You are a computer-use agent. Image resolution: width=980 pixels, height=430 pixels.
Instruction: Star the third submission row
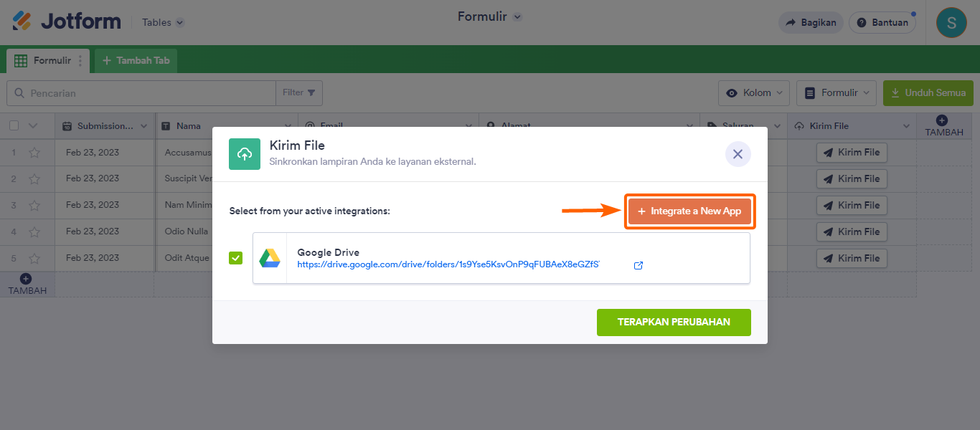(34, 206)
